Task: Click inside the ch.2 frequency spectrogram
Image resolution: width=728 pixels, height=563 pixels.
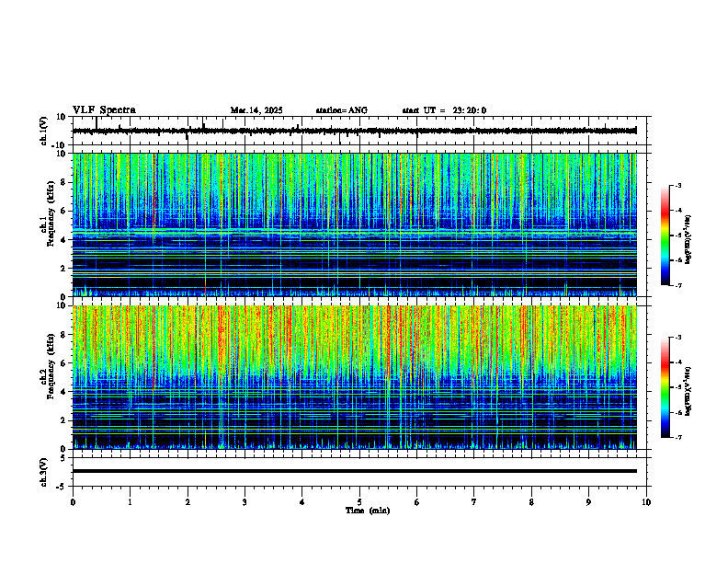Action: tap(354, 377)
